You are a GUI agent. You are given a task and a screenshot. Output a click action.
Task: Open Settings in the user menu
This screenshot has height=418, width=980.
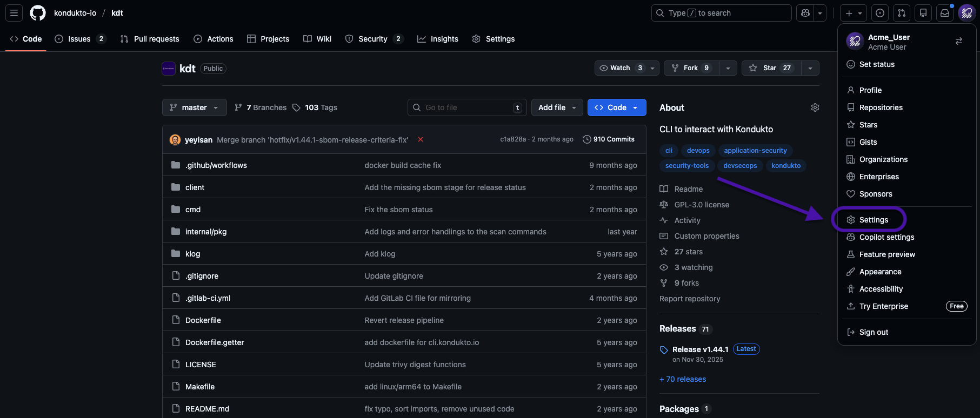pos(907,220)
